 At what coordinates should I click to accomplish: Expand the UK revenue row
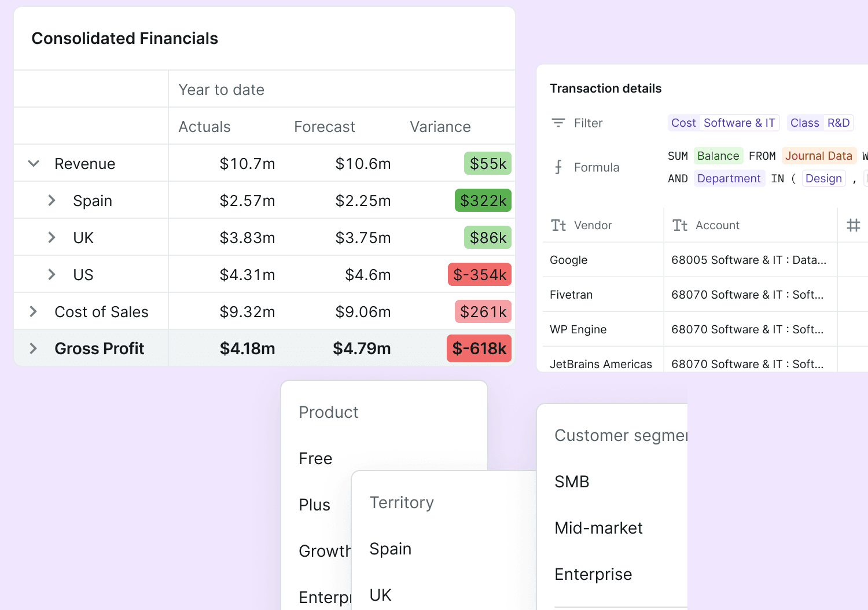52,237
